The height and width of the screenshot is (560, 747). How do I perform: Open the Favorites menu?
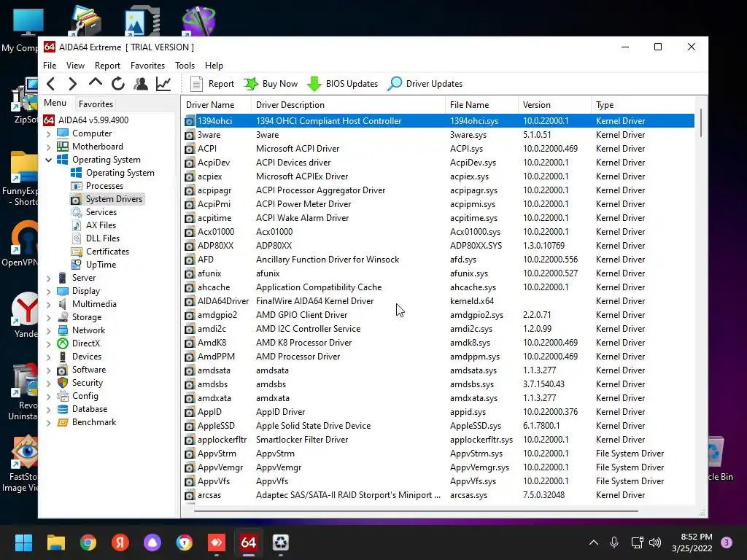coord(147,65)
